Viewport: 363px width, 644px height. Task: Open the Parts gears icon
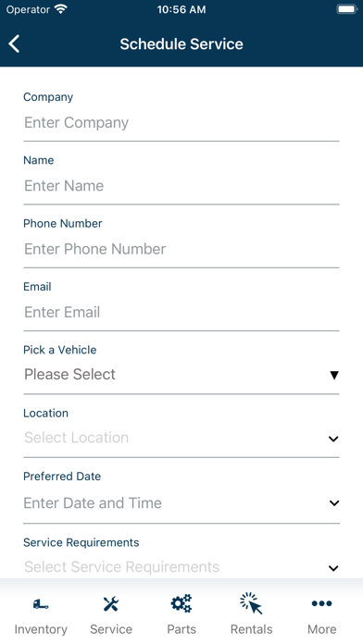tap(181, 603)
